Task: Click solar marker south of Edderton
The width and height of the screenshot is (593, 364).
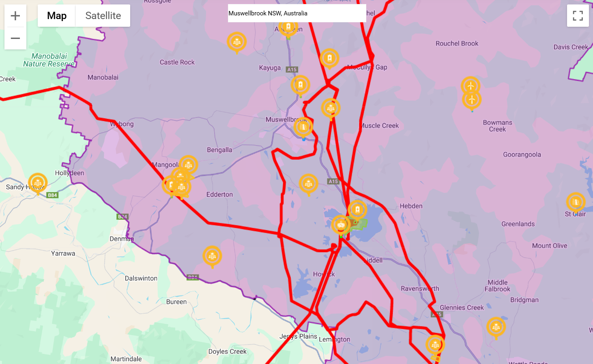Action: pyautogui.click(x=212, y=256)
